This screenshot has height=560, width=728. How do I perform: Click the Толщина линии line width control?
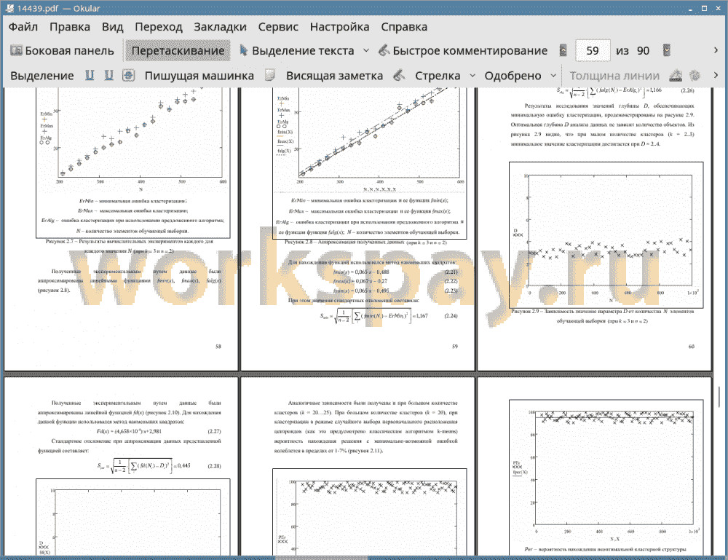614,76
